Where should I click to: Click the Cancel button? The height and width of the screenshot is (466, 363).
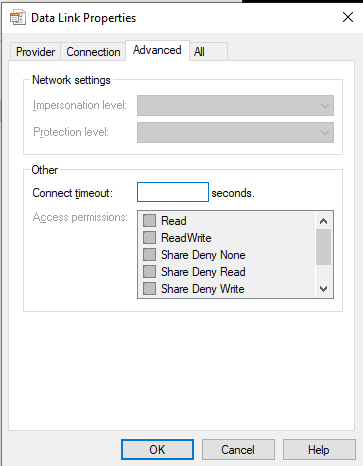pyautogui.click(x=238, y=450)
